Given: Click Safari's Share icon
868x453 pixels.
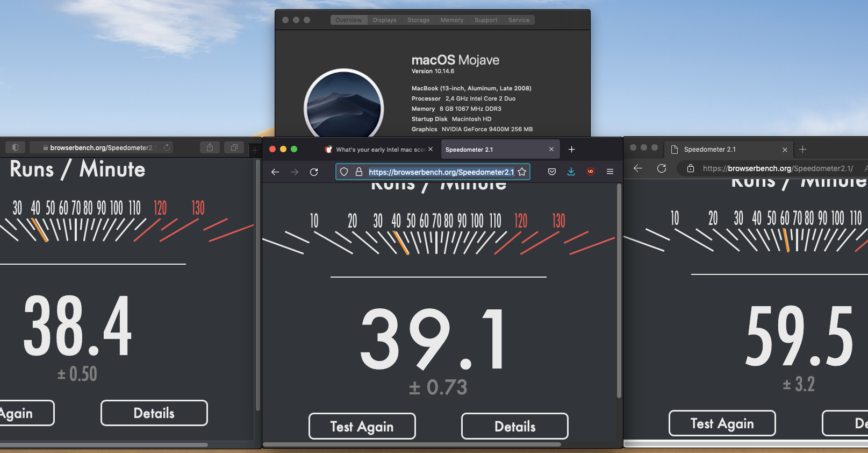Looking at the screenshot, I should coord(210,147).
